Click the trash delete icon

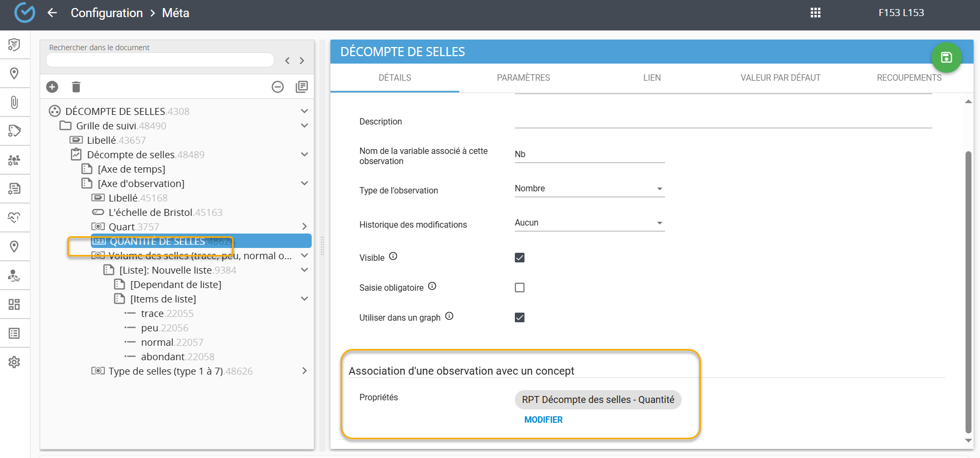pyautogui.click(x=76, y=87)
